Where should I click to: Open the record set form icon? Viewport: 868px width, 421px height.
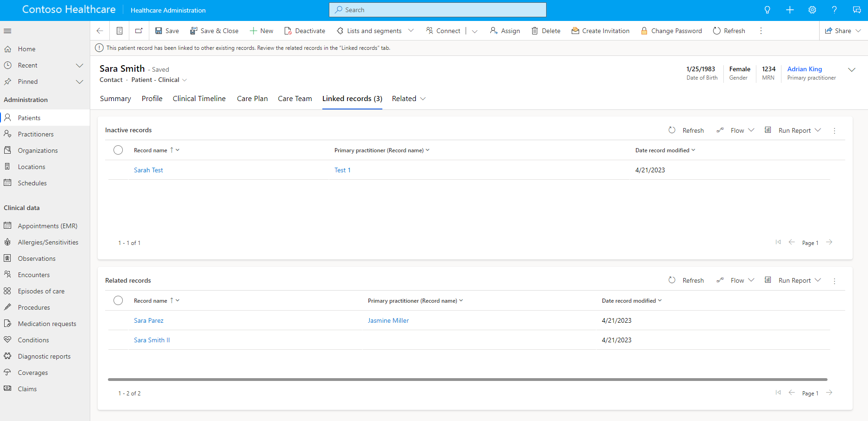120,31
